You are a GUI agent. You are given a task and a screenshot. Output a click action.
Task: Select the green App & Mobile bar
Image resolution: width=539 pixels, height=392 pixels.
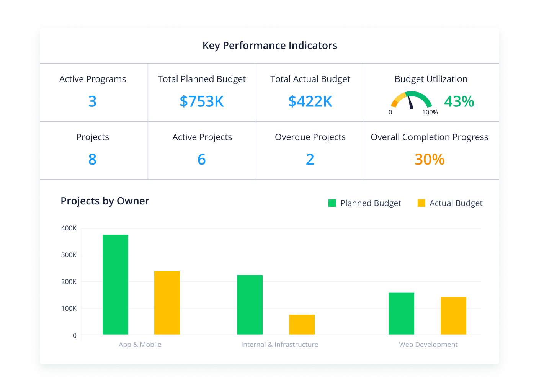(115, 285)
